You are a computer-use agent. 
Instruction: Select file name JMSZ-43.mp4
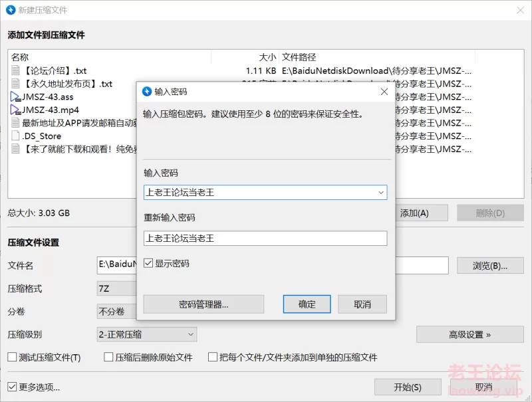pos(51,110)
